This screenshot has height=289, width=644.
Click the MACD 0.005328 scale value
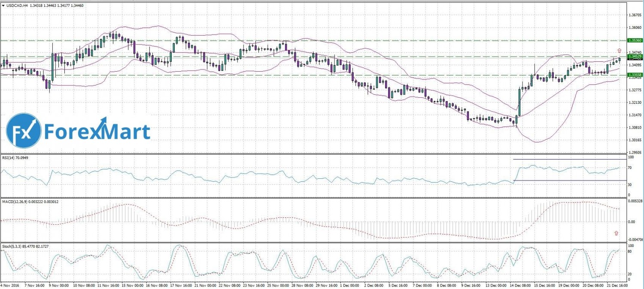click(x=635, y=201)
